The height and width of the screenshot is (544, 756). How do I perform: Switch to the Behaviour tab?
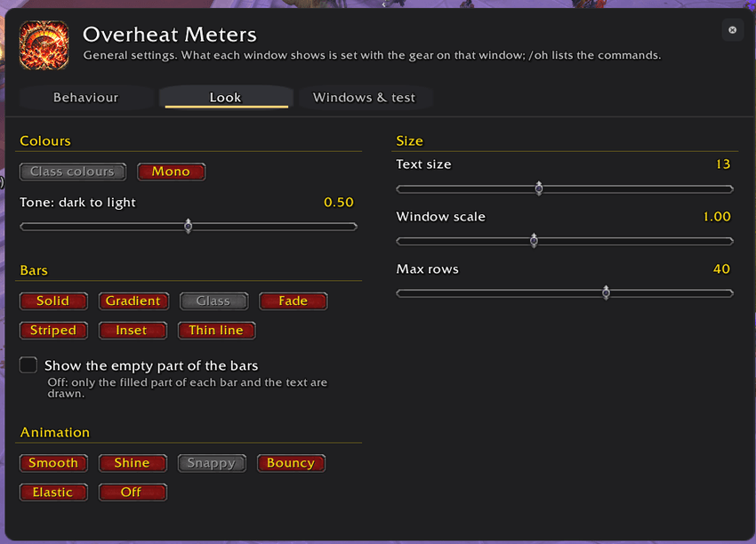pyautogui.click(x=85, y=97)
